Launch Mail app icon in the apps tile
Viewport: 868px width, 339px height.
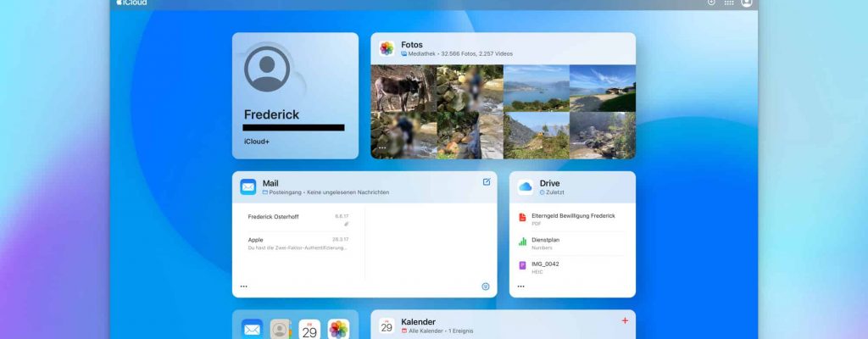click(252, 329)
